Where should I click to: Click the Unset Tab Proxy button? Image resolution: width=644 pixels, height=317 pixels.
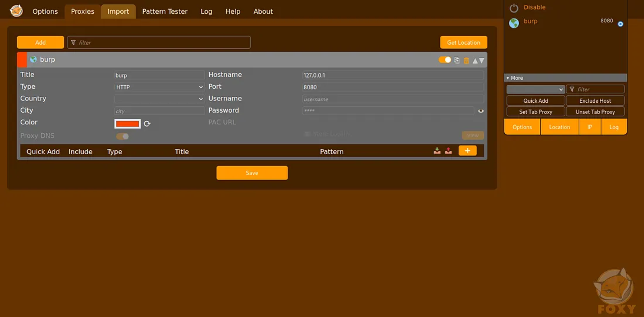click(x=595, y=112)
